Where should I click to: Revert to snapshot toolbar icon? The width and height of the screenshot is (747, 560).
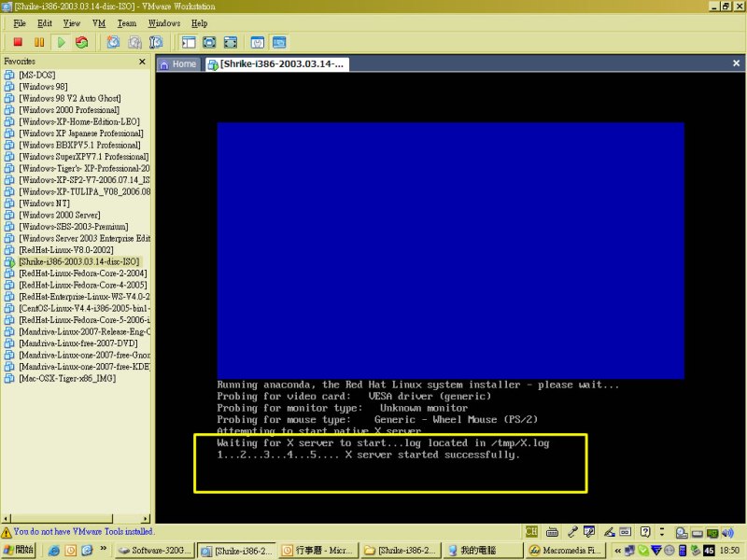pos(134,42)
